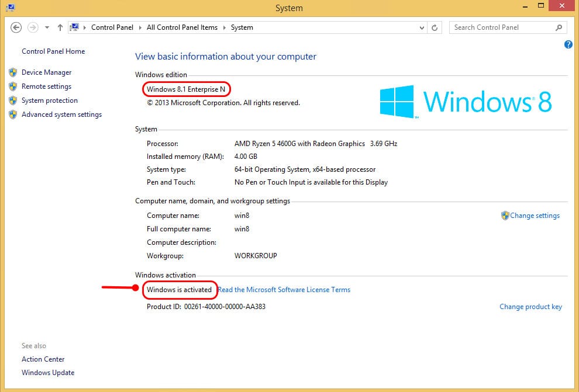Refresh the System page

(x=435, y=27)
